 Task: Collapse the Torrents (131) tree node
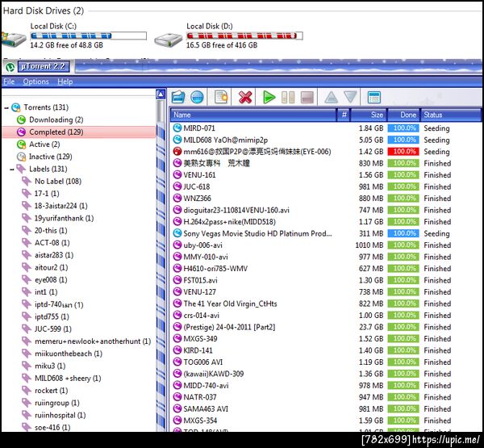[6, 108]
